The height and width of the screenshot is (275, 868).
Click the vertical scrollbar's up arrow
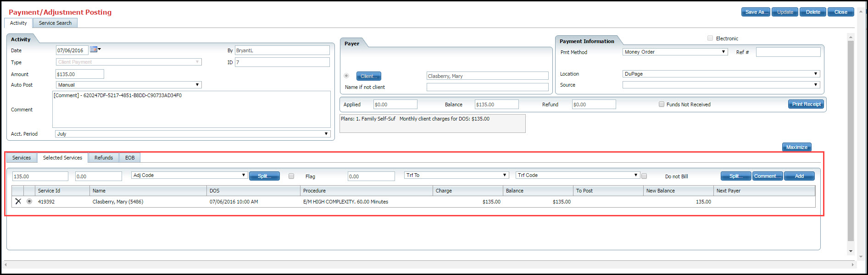coord(851,37)
